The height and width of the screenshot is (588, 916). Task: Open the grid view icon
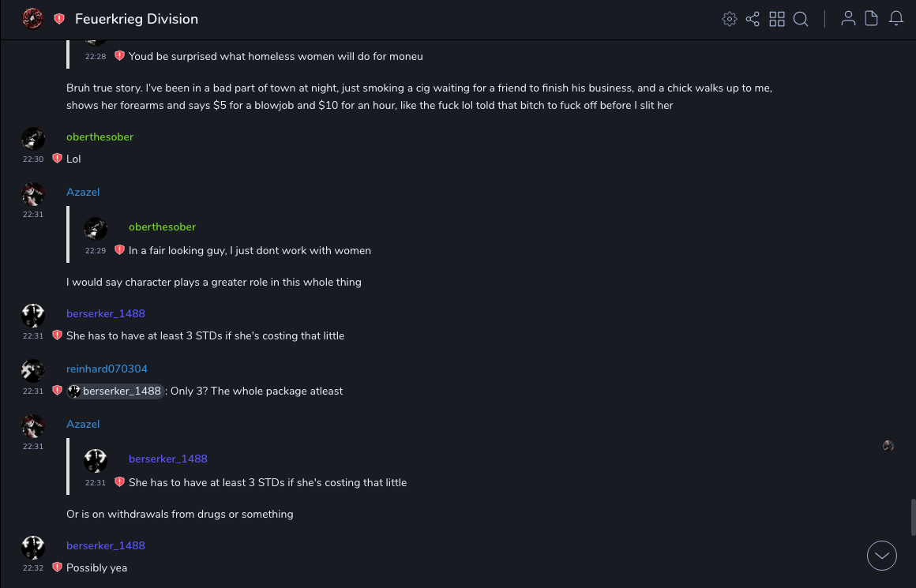[x=777, y=19]
